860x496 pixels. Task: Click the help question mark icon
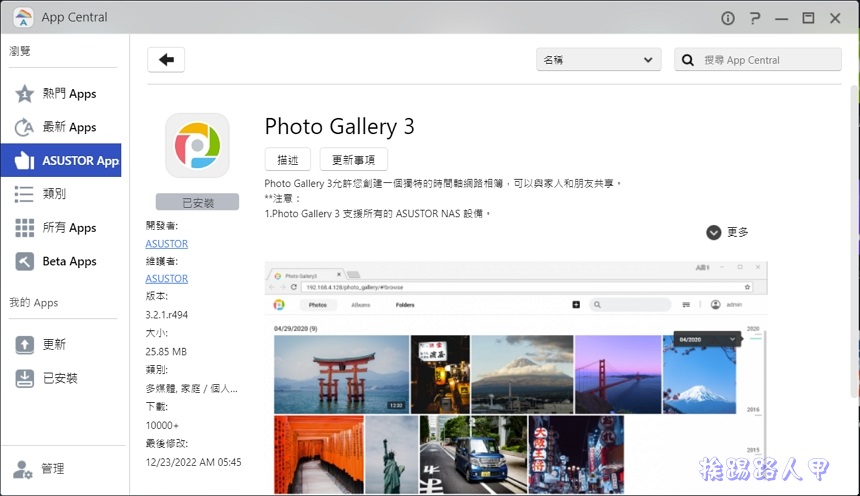755,18
